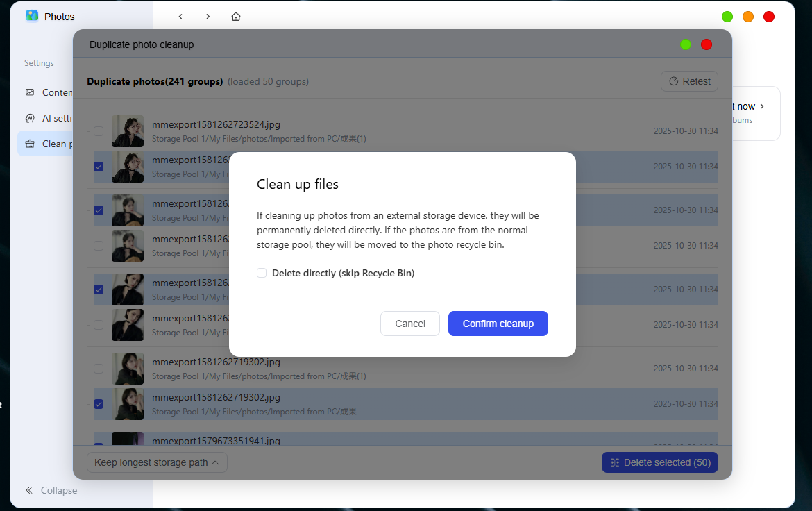This screenshot has height=511, width=812.
Task: Click the Retest button
Action: point(689,81)
